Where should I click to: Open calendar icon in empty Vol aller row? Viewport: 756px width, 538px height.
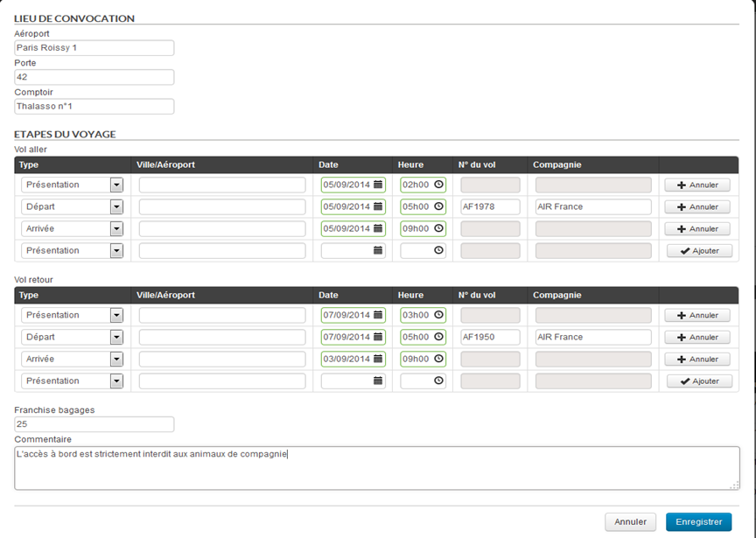pyautogui.click(x=378, y=251)
